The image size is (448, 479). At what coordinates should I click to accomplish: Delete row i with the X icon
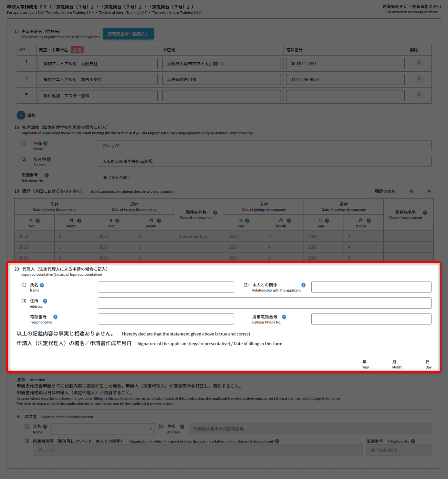[x=419, y=63]
